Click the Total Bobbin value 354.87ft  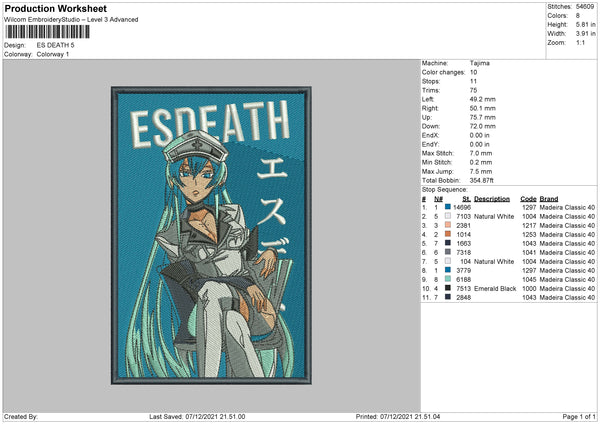481,181
